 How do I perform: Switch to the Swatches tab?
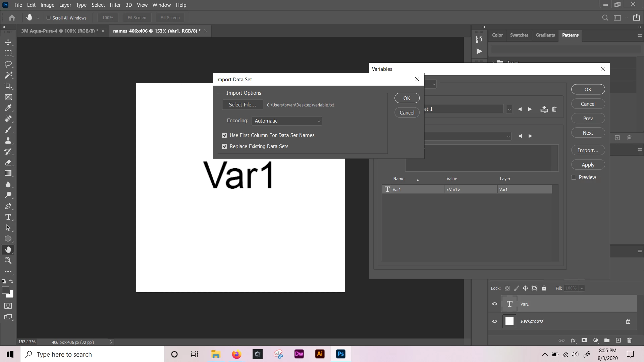pyautogui.click(x=519, y=35)
